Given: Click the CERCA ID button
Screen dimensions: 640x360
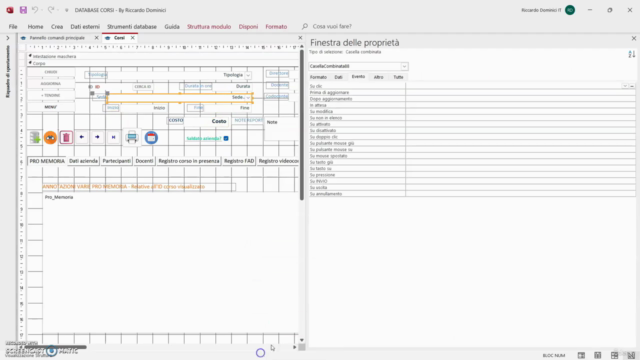Looking at the screenshot, I should click(142, 87).
